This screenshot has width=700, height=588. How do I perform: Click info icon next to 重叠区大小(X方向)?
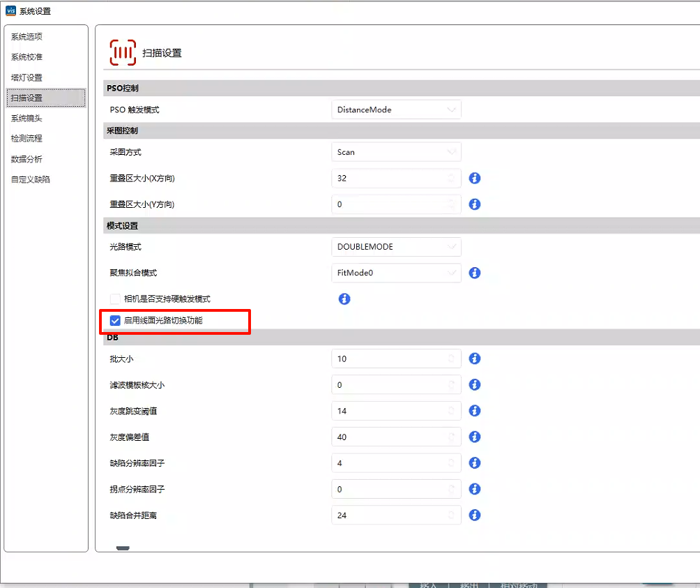pyautogui.click(x=475, y=179)
